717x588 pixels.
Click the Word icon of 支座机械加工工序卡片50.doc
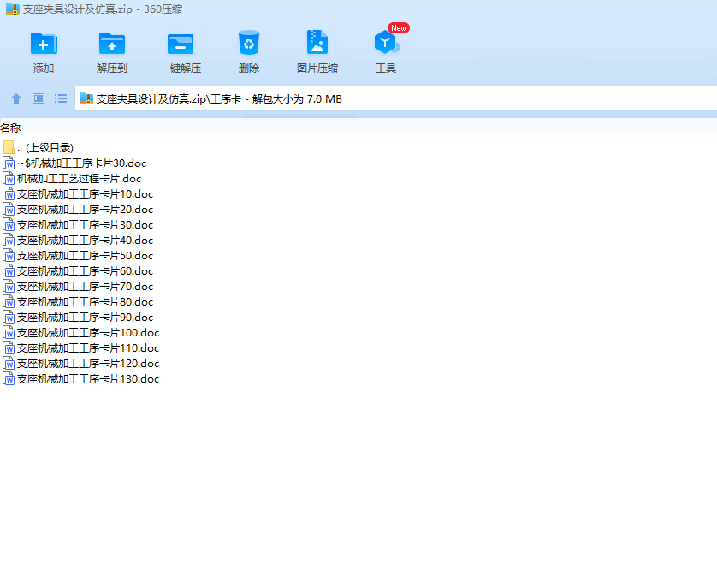(9, 256)
